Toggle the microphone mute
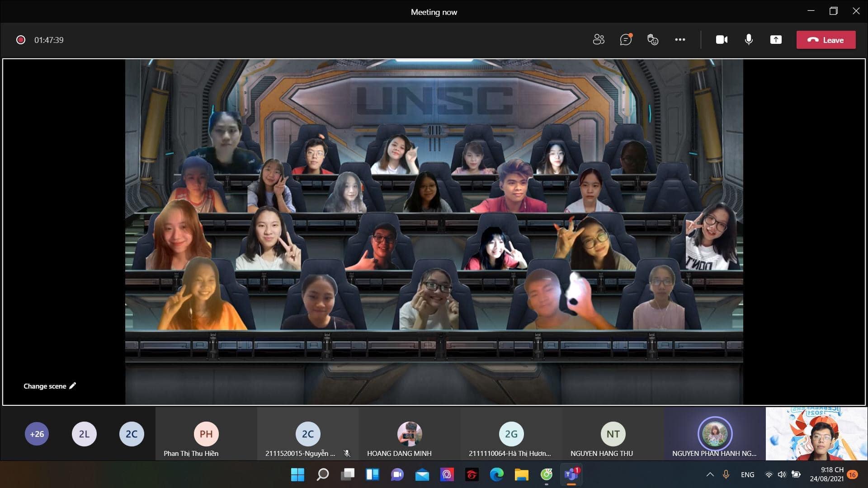 point(749,40)
